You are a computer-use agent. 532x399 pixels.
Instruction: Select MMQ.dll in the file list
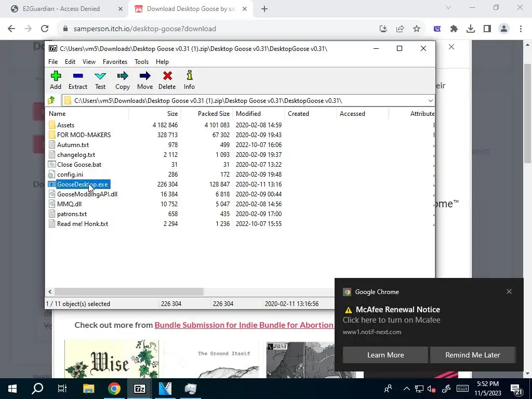click(x=69, y=204)
